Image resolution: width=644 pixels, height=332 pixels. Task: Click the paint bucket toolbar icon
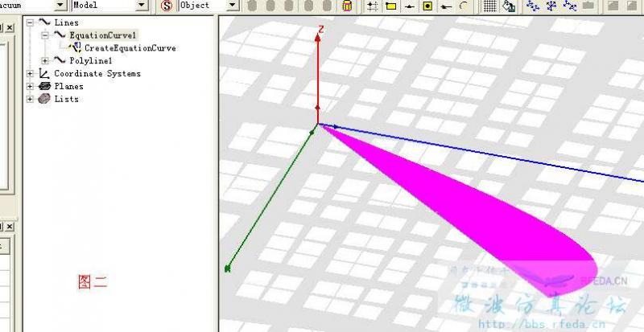509,6
